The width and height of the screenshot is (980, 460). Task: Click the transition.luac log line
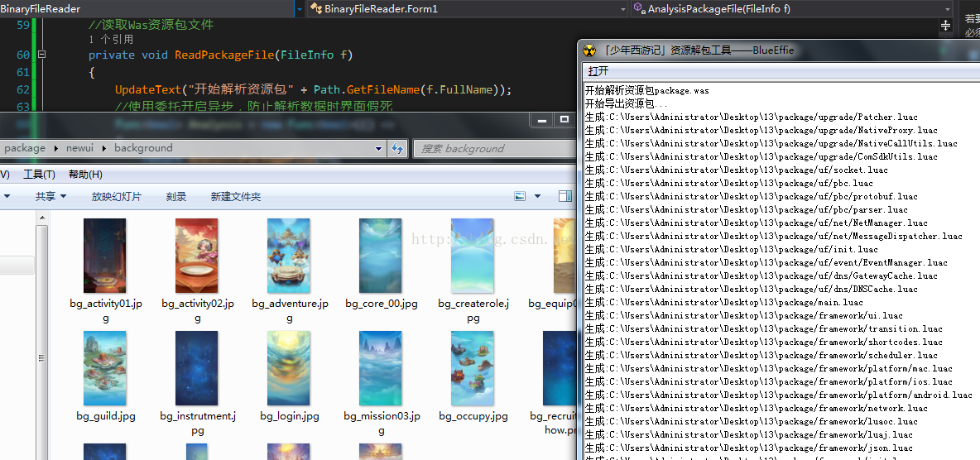click(x=764, y=328)
